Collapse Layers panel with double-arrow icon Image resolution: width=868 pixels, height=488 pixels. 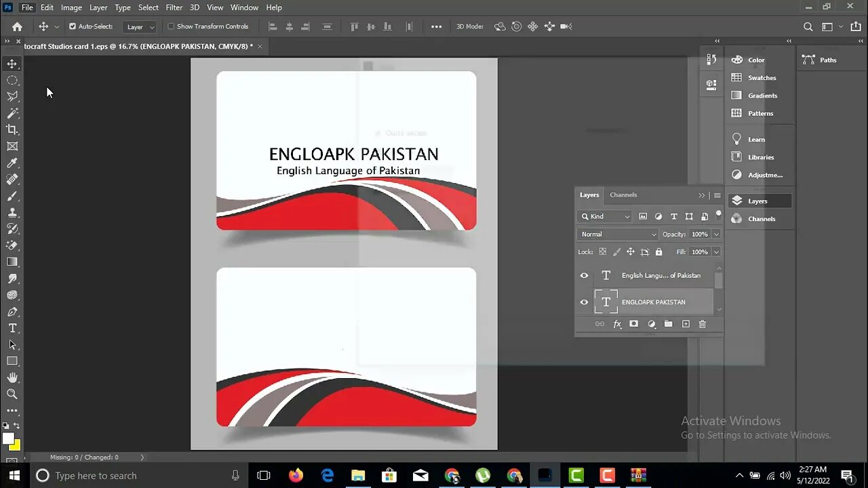702,195
